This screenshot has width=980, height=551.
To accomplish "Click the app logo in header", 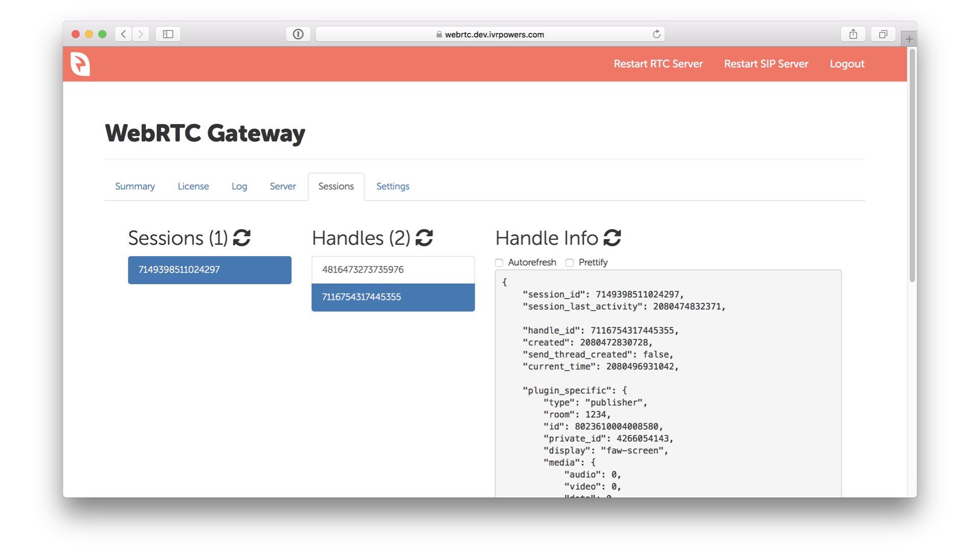I will (x=80, y=64).
